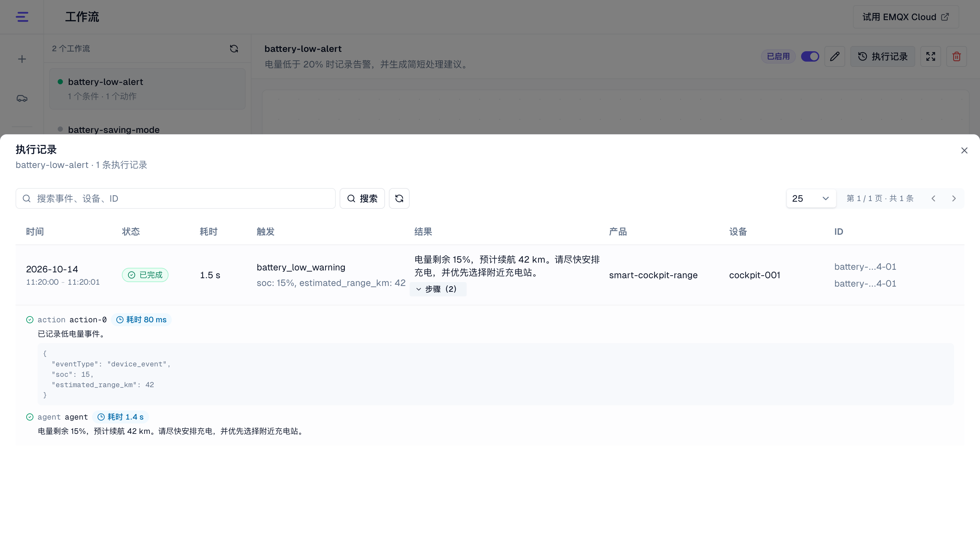This screenshot has width=980, height=559.
Task: Focus the search events, devices, ID field
Action: pyautogui.click(x=175, y=198)
